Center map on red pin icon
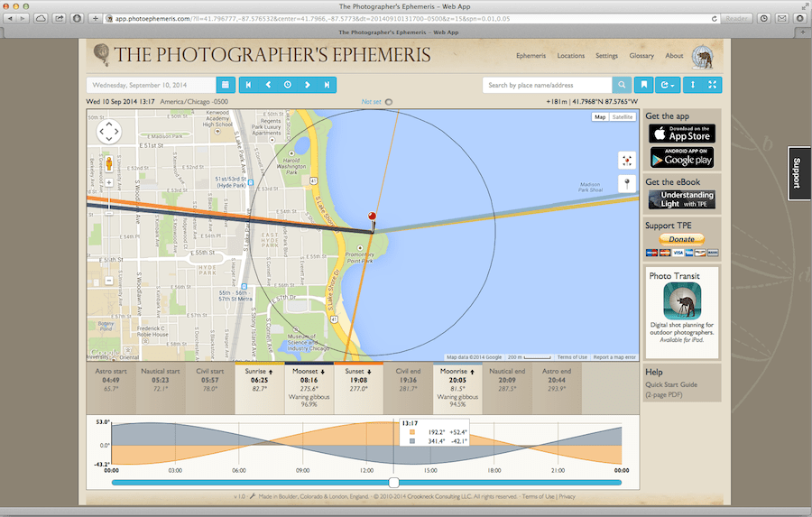 (x=627, y=160)
